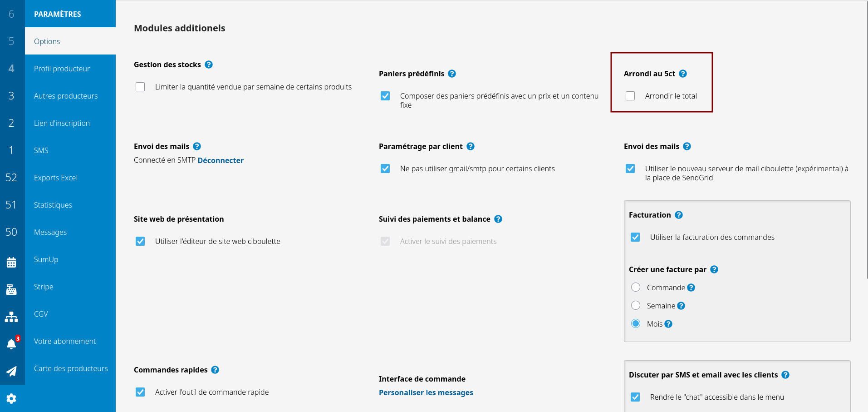Open the settings gear icon

click(x=11, y=398)
